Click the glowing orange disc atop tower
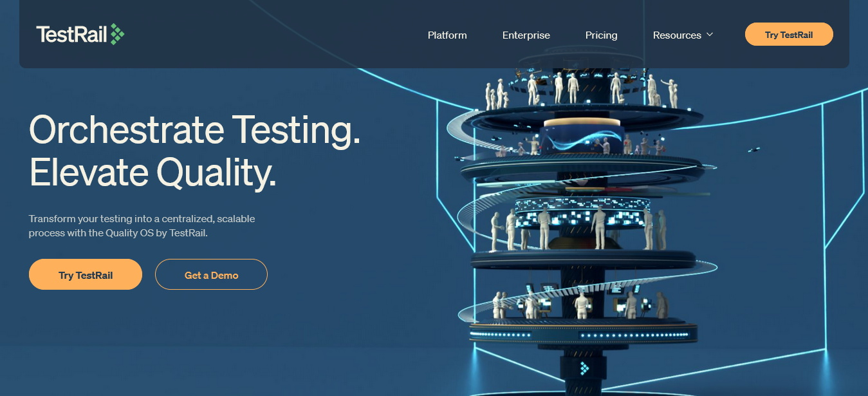Screen dimensions: 868x396 (582, 122)
